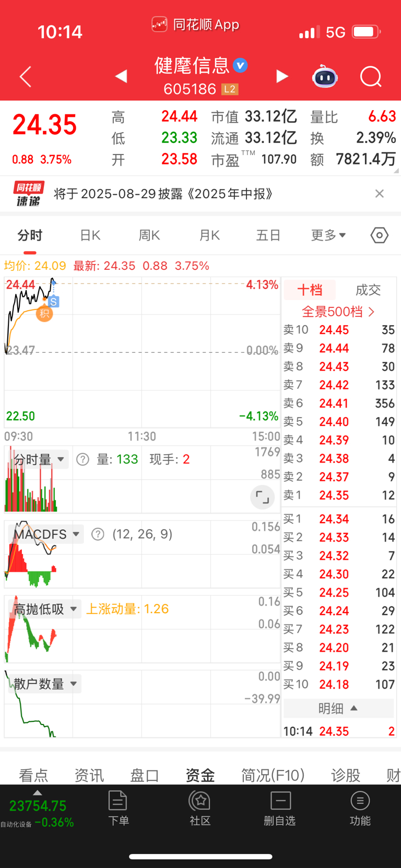This screenshot has width=401, height=868.
Task: Tap the 上涨动量: 1.26 label
Action: tap(127, 609)
